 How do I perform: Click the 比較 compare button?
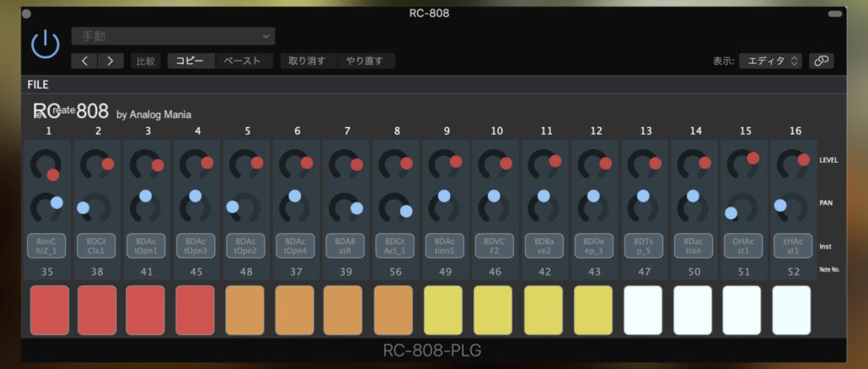pyautogui.click(x=146, y=61)
